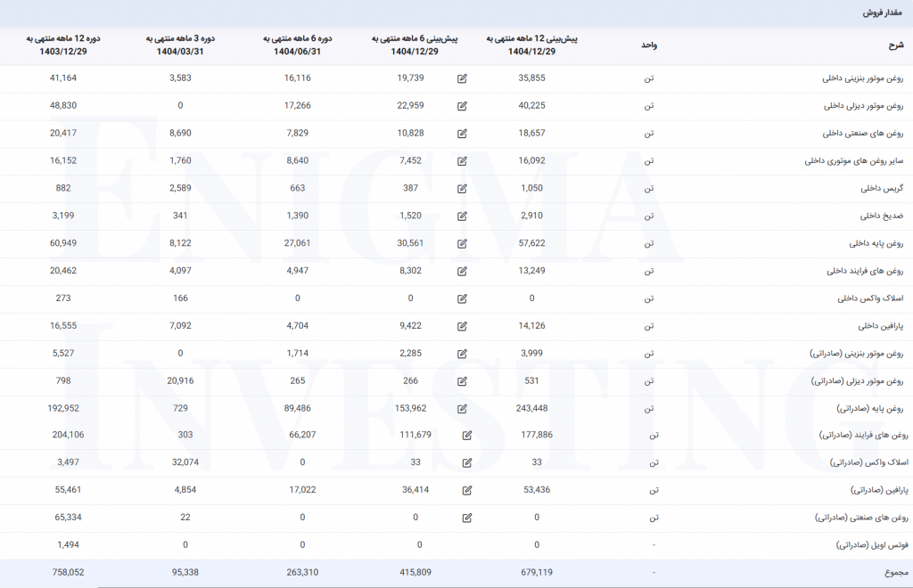913x588 pixels.
Task: Select the مجموع total row label
Action: tap(890, 572)
